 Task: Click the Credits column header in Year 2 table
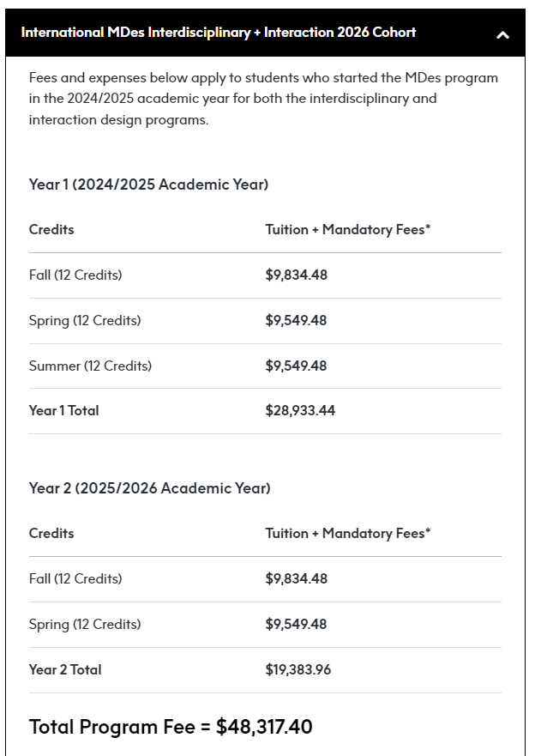51,534
